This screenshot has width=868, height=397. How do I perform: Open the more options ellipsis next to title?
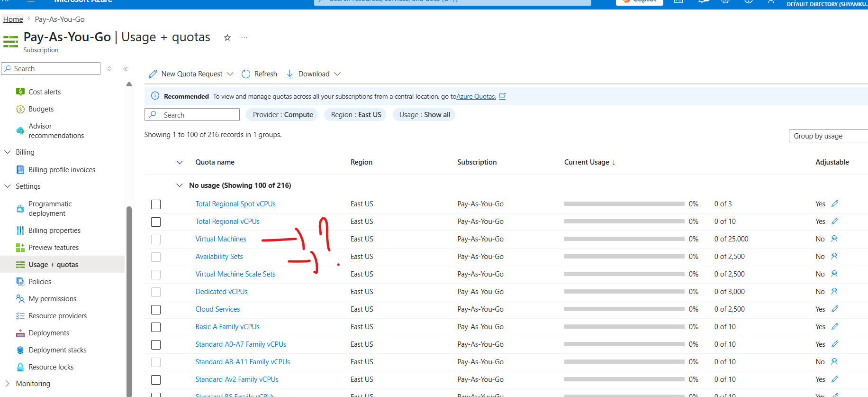(x=244, y=37)
